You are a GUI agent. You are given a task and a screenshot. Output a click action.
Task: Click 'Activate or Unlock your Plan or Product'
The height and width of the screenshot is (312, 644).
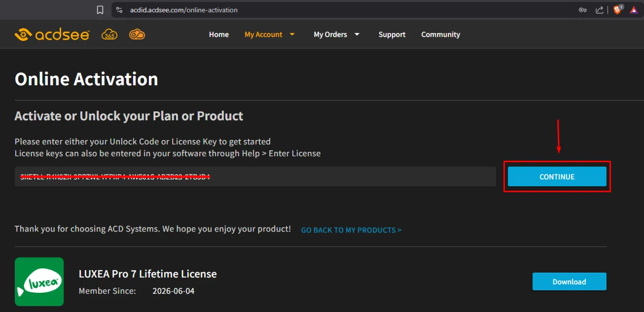129,116
